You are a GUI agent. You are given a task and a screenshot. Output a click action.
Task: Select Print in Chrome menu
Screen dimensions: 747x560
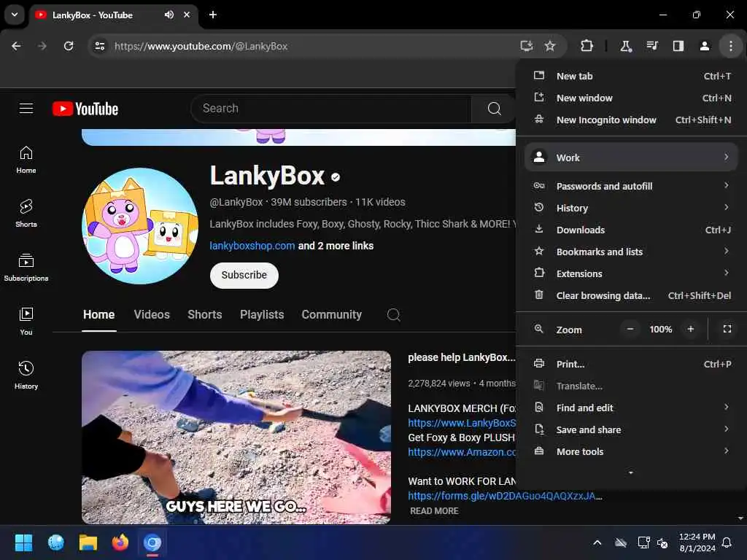click(631, 365)
